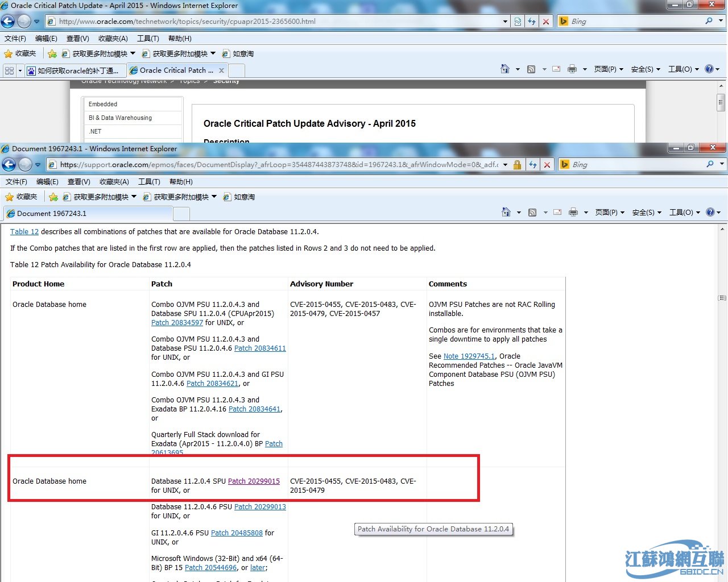Open Patch 20834641 link
The height and width of the screenshot is (582, 728).
254,409
